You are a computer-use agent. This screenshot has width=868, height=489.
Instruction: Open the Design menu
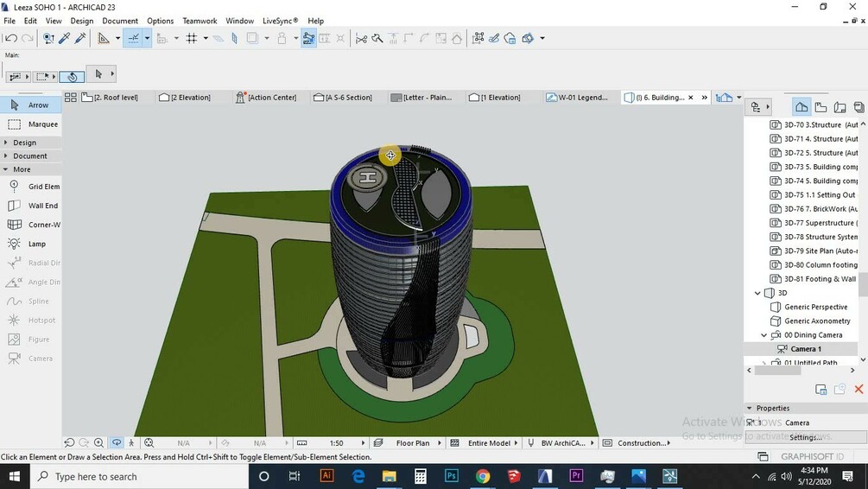click(x=82, y=21)
